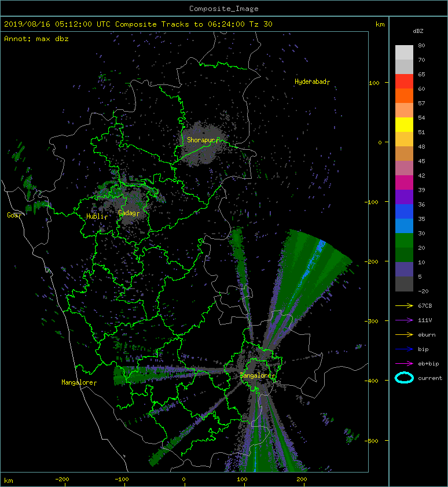Click the 111V legend label

point(425,320)
